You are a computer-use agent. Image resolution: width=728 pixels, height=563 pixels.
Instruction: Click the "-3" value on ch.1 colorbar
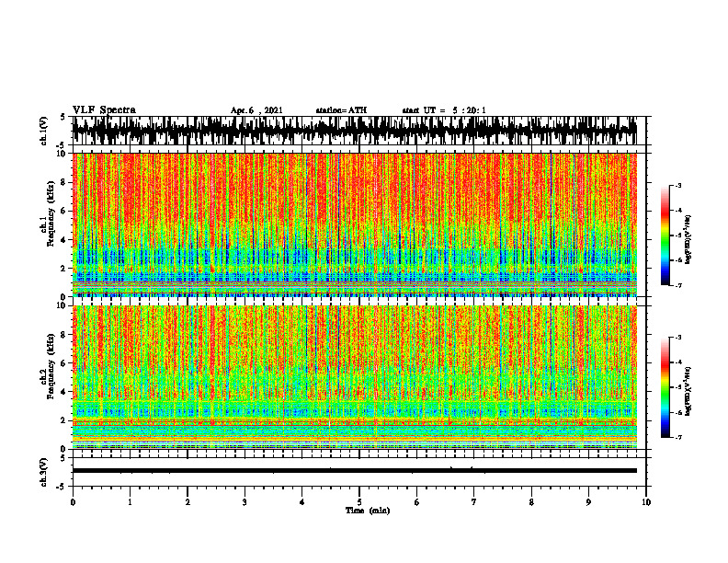click(678, 186)
